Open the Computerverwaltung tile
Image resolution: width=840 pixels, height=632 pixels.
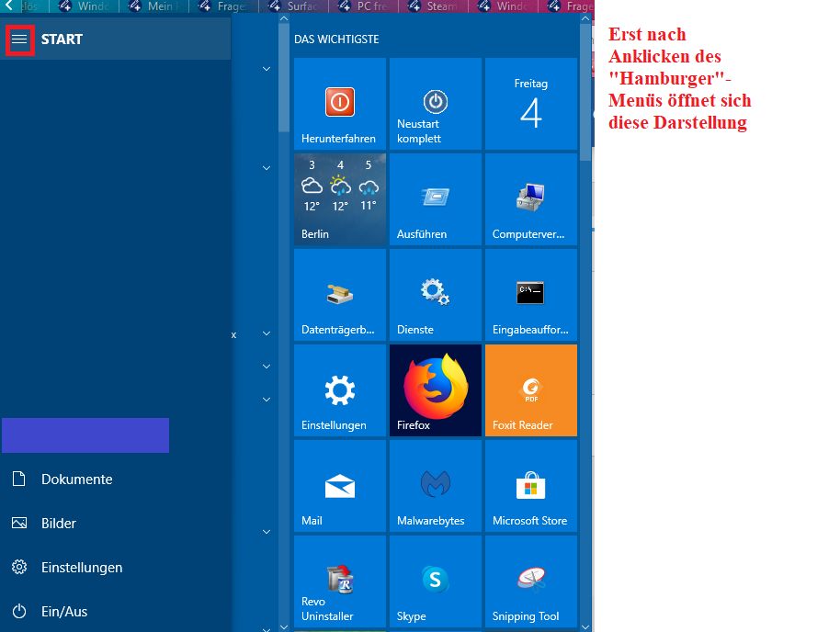[531, 199]
